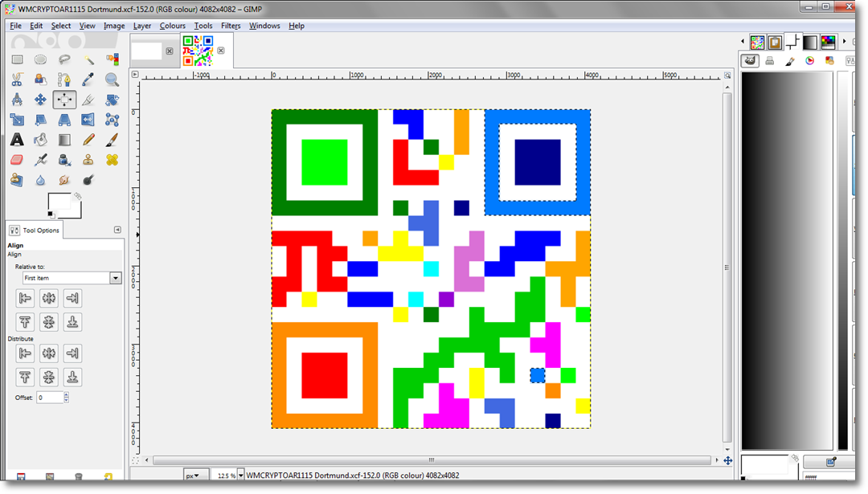Open the Colours menu
The image size is (868, 494).
(x=173, y=26)
